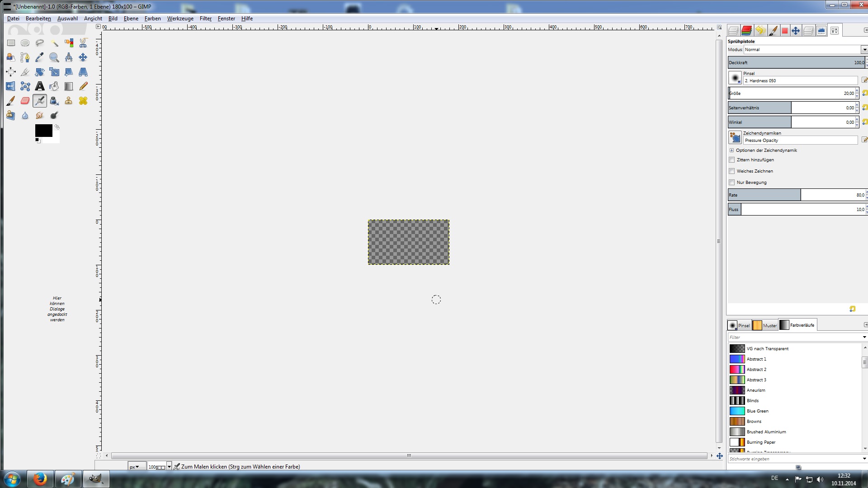Select the Zoom magnifier tool
Image resolution: width=868 pixels, height=488 pixels.
click(x=54, y=57)
